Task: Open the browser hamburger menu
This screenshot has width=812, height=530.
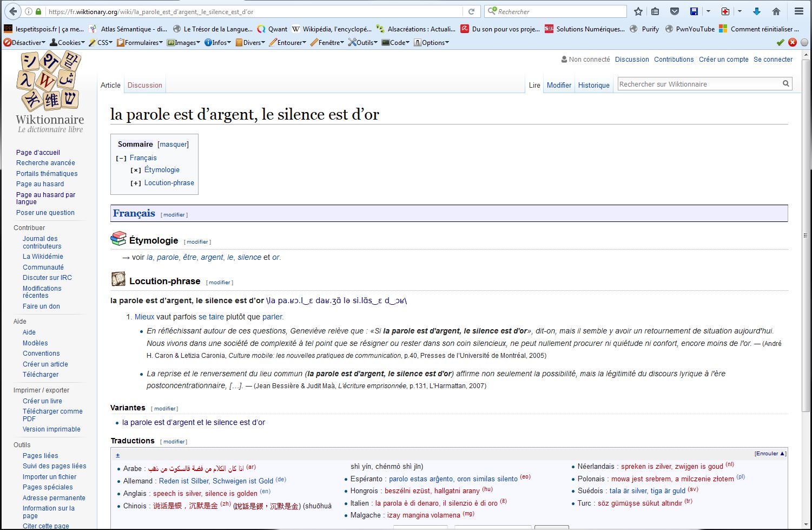Action: pos(798,11)
